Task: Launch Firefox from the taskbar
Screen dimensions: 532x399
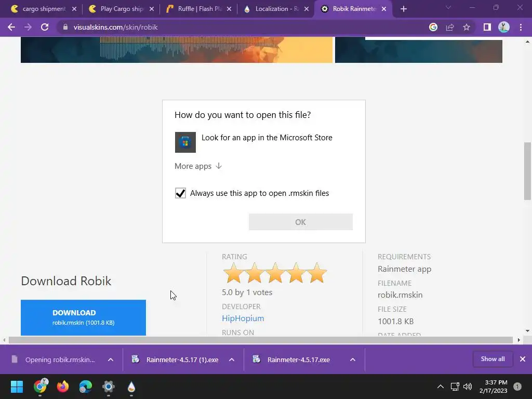Action: point(63,387)
